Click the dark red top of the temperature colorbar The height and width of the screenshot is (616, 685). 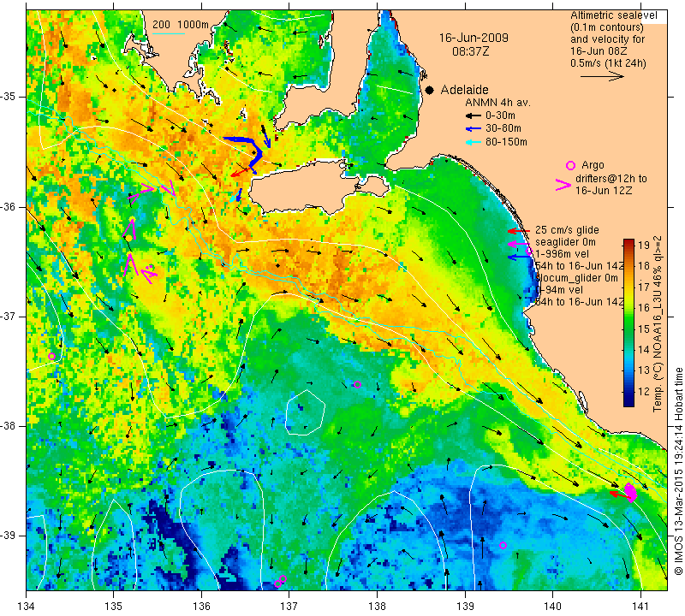click(628, 242)
